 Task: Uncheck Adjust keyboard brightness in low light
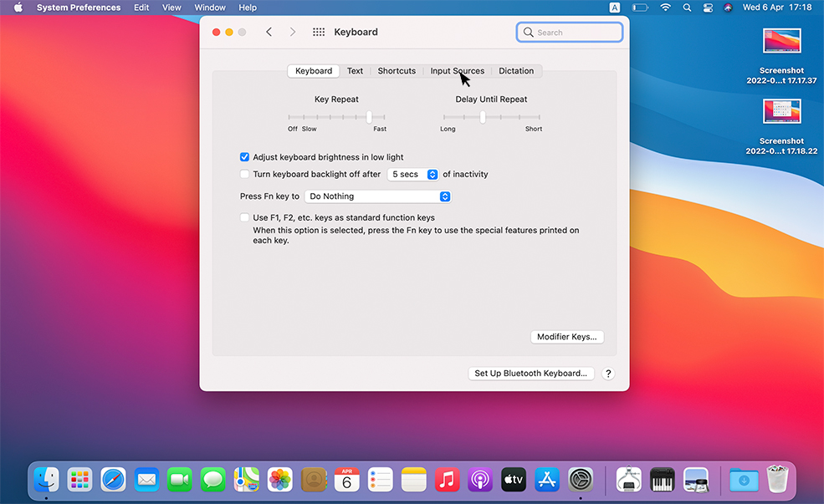(x=244, y=157)
